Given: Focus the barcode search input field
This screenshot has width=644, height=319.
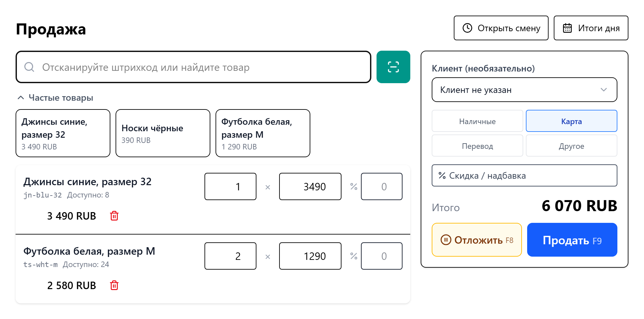Looking at the screenshot, I should pos(193,67).
